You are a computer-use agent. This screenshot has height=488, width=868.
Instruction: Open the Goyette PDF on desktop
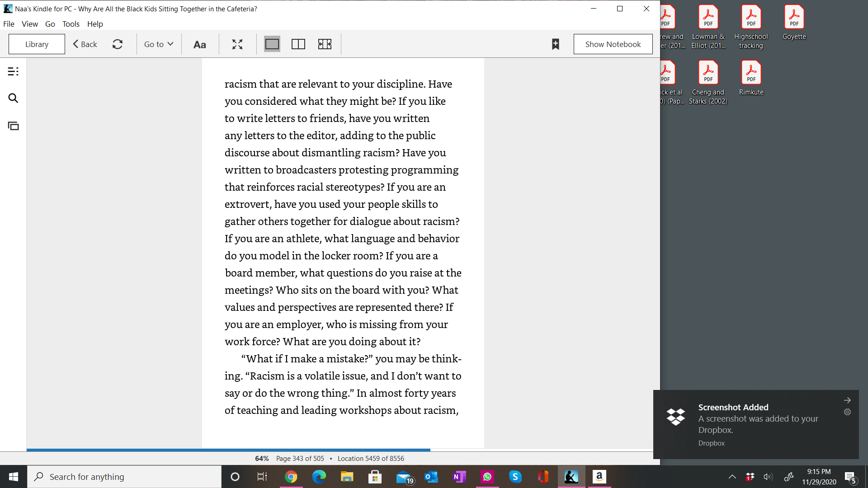tap(794, 23)
